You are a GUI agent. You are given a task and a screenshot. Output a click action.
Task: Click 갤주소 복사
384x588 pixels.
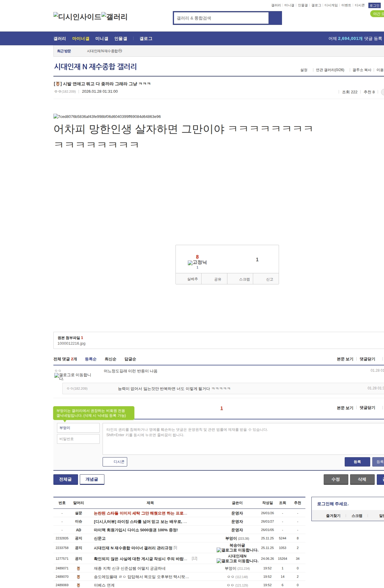pos(362,70)
